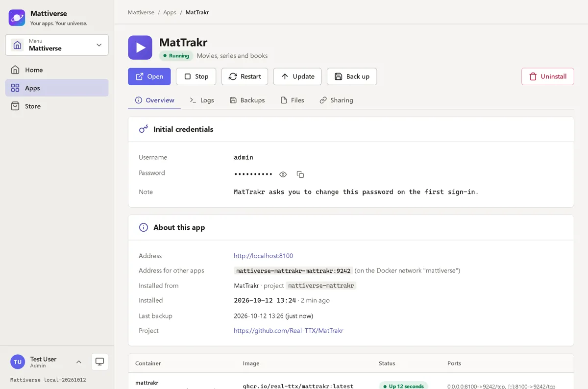Click the Movies, series and books description
The height and width of the screenshot is (389, 588).
click(232, 56)
